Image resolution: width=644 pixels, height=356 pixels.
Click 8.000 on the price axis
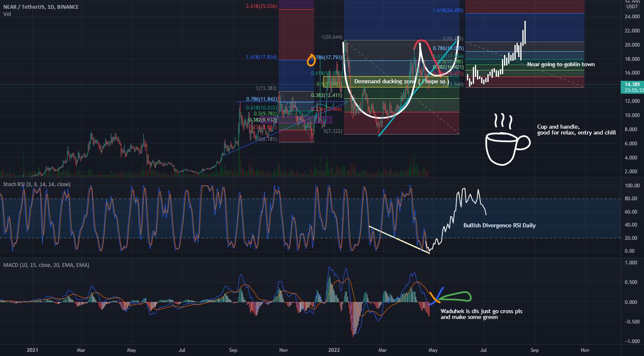631,129
